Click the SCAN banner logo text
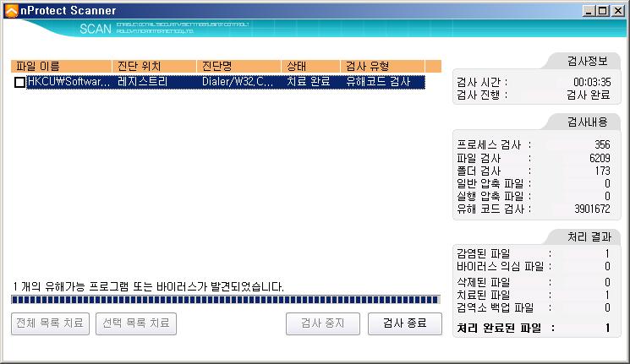This screenshot has height=364, width=630. tap(96, 29)
